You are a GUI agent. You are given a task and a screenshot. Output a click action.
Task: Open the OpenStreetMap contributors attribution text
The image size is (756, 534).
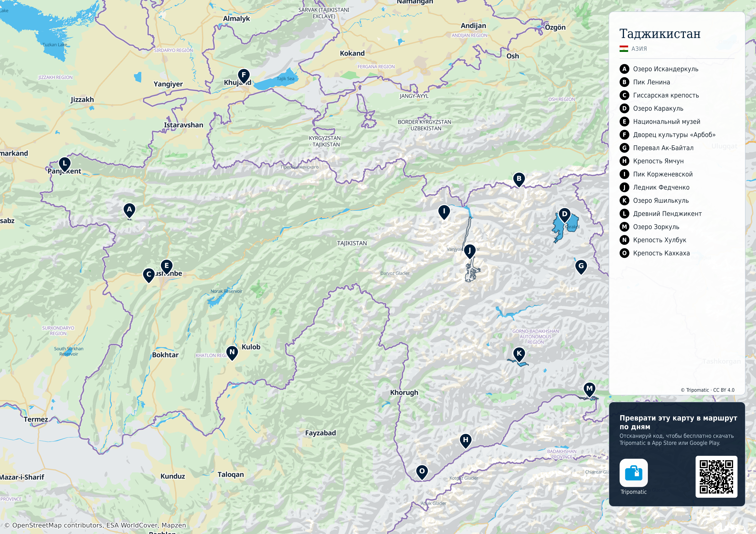pyautogui.click(x=95, y=525)
